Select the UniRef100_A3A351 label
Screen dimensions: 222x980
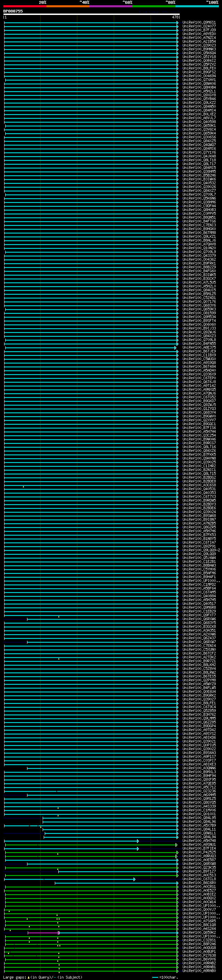(x=199, y=630)
